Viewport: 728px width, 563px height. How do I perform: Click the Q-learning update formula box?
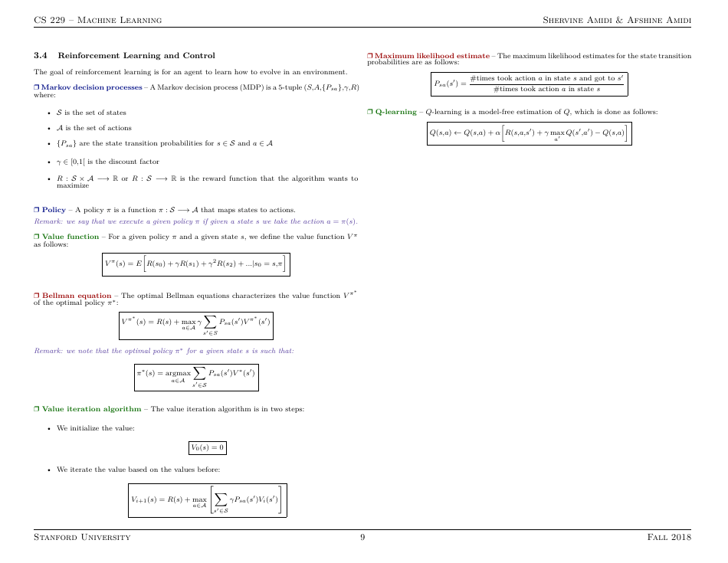tap(529, 133)
